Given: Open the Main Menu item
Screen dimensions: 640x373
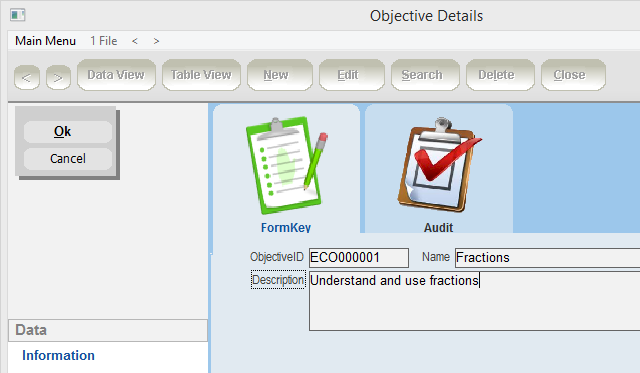Looking at the screenshot, I should coord(45,41).
